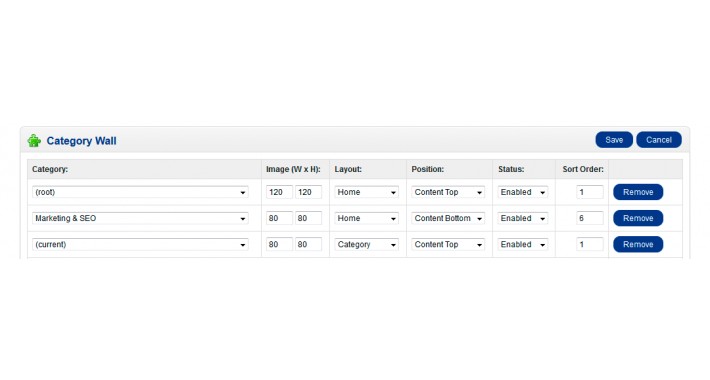This screenshot has height=380, width=710.
Task: Click sort order field in (current) row
Action: click(x=590, y=245)
